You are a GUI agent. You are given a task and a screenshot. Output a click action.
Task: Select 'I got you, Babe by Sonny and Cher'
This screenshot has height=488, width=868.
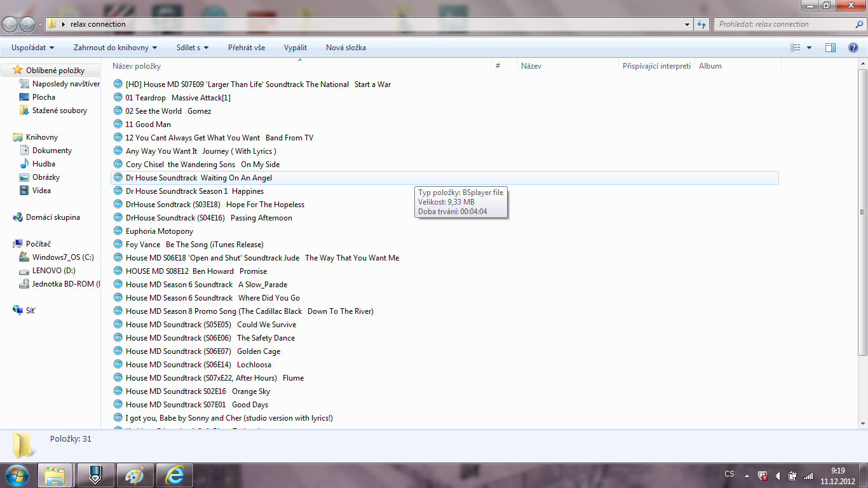[229, 418]
